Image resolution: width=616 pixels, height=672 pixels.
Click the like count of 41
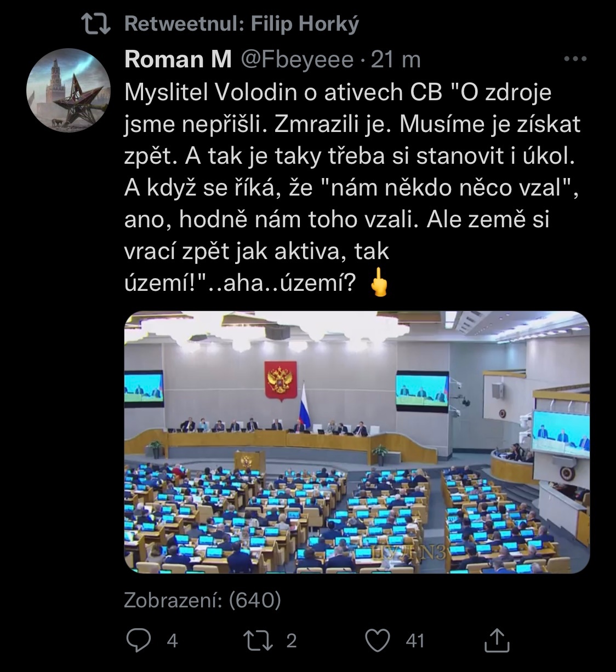[x=415, y=640]
